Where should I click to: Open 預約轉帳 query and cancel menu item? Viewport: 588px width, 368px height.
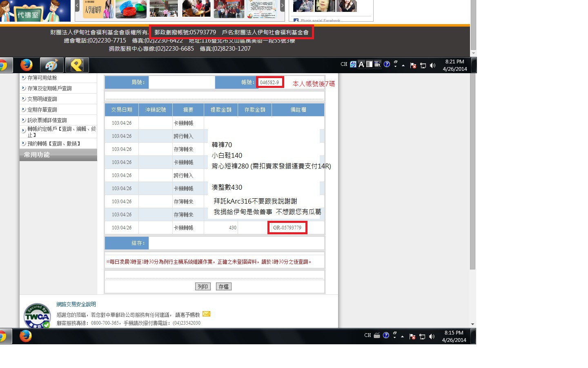coord(53,144)
